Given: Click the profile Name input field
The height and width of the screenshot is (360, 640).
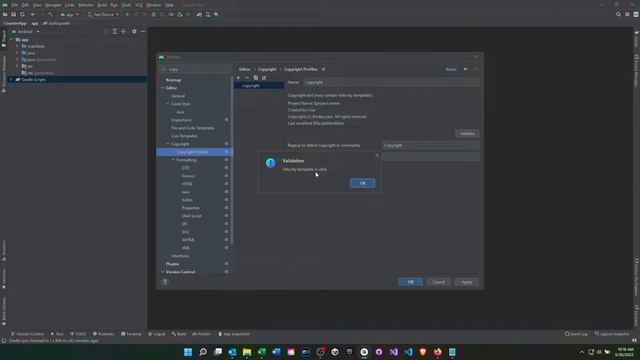Looking at the screenshot, I should click(391, 82).
